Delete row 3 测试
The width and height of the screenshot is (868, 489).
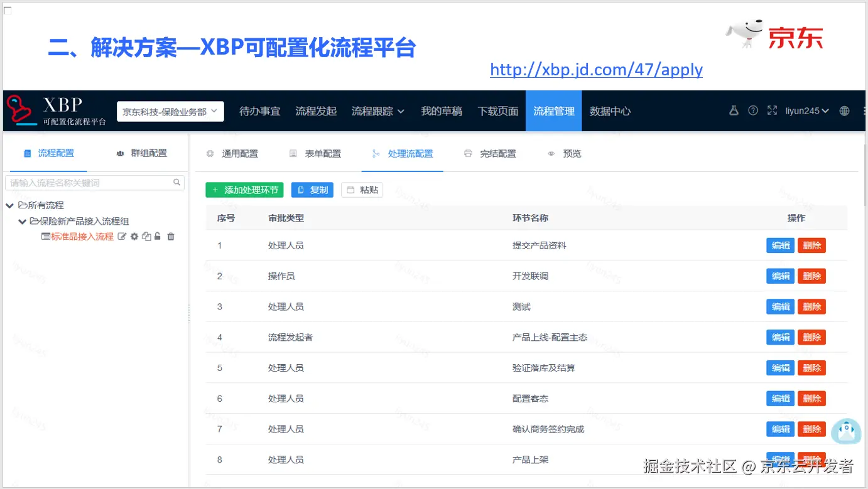coord(811,307)
